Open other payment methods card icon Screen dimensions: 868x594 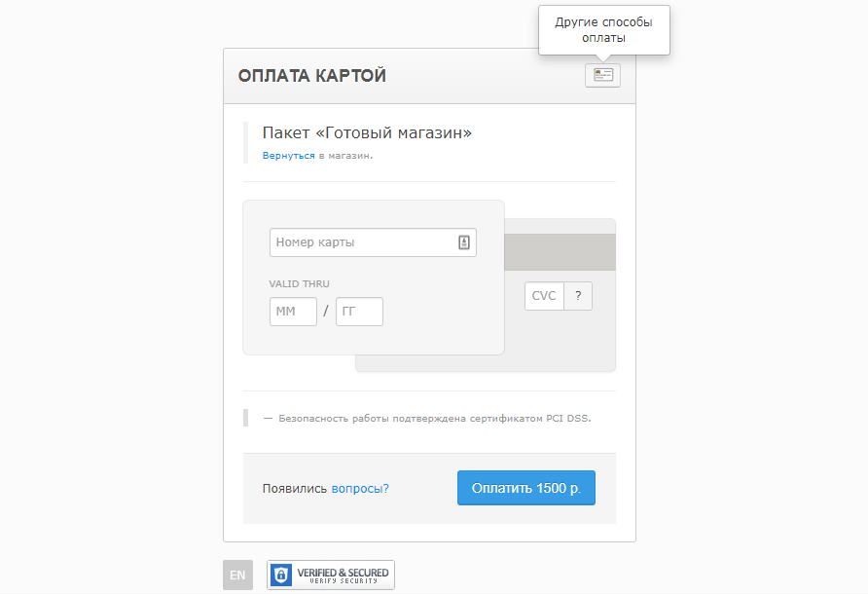[x=602, y=76]
